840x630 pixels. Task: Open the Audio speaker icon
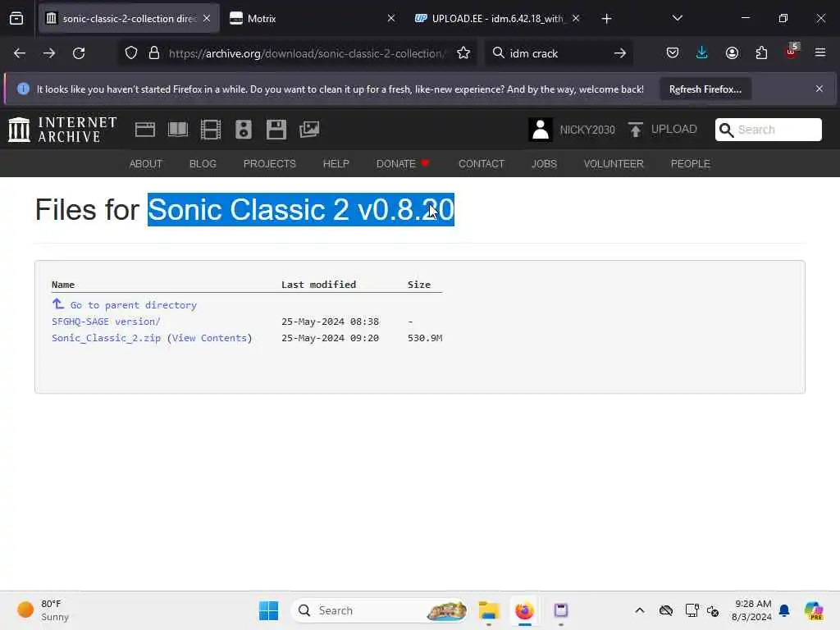click(243, 130)
